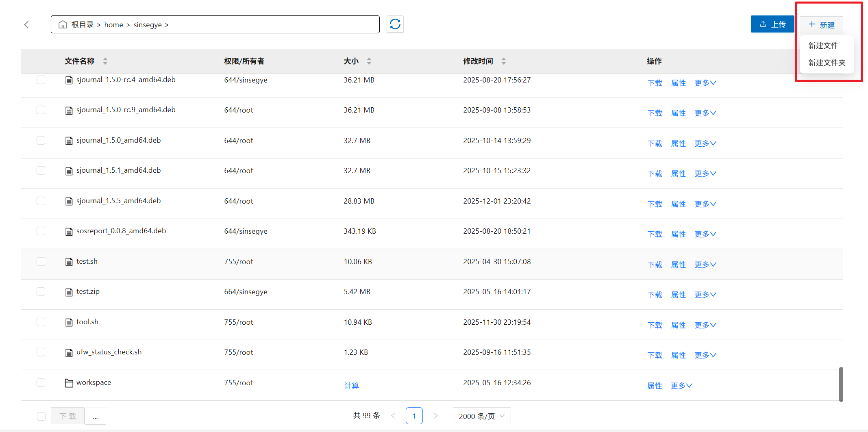Expand the More menu for ufw_status_check.sh

tap(705, 355)
